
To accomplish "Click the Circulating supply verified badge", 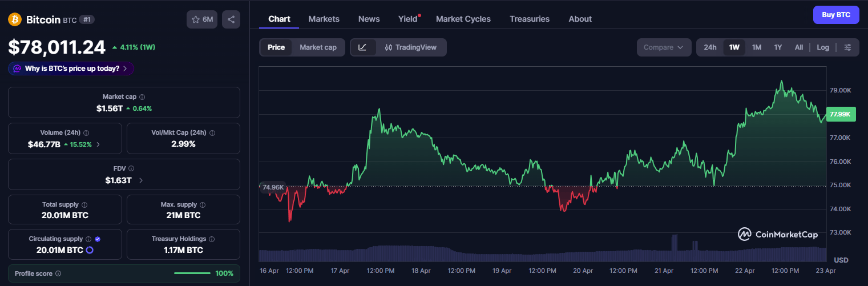I will click(98, 239).
